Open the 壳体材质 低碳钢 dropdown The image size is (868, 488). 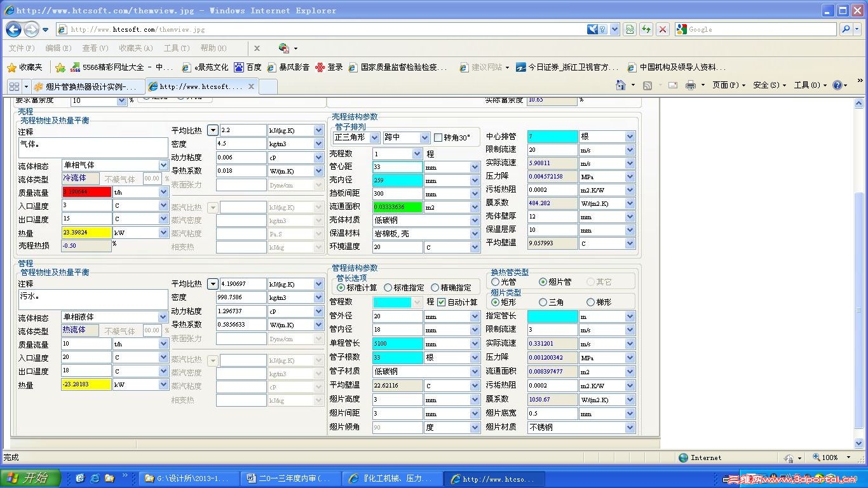coord(426,220)
